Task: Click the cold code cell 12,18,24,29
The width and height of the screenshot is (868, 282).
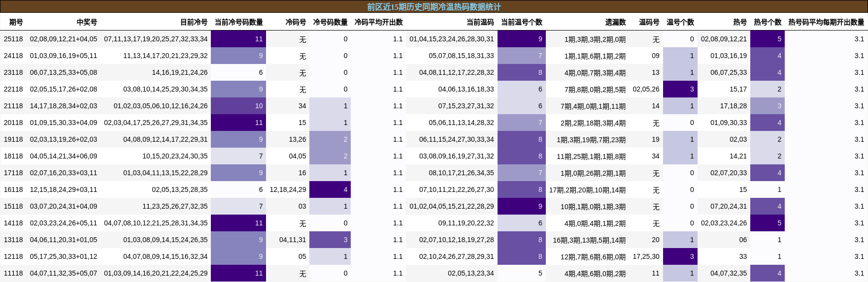Action: (288, 189)
